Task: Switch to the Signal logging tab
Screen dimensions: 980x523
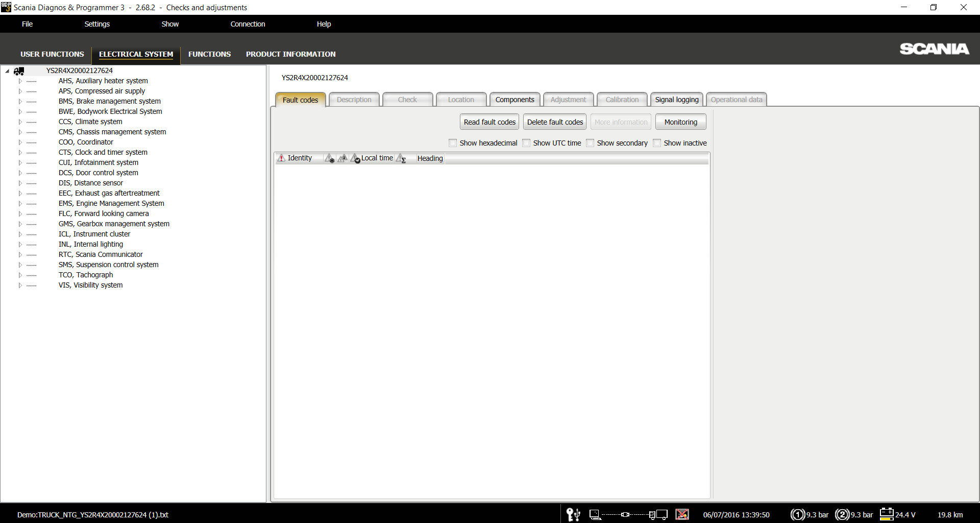Action: click(676, 100)
